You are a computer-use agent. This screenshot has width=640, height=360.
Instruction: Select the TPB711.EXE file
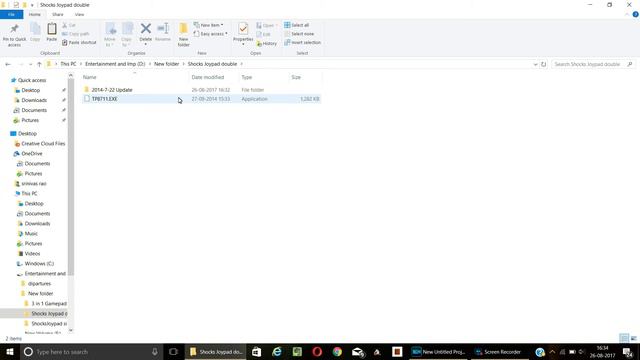201,99
